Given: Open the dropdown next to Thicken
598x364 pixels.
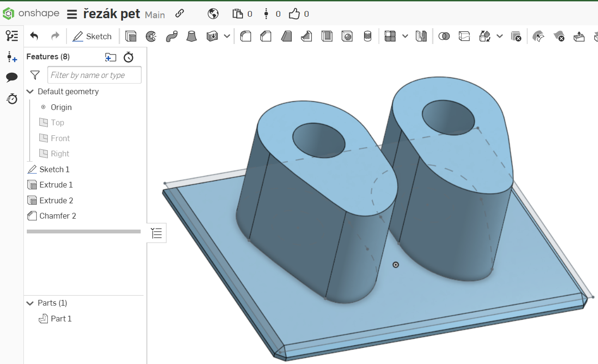Looking at the screenshot, I should coord(227,36).
